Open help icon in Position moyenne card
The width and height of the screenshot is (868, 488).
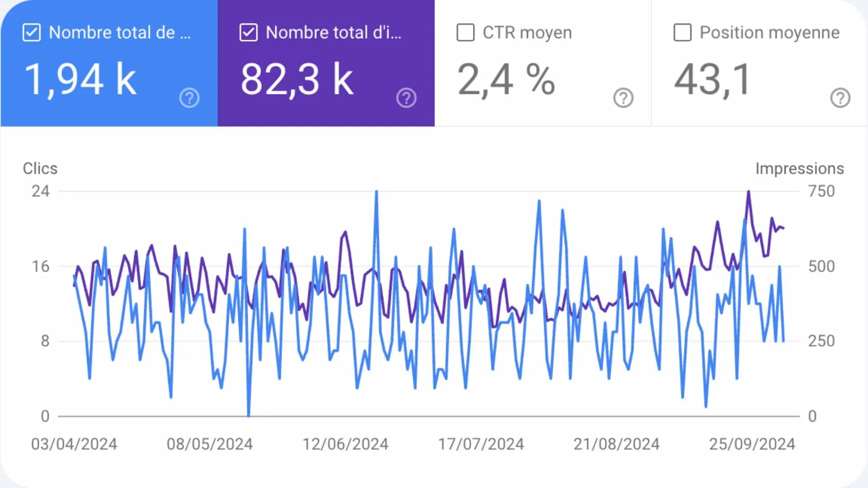pos(840,98)
